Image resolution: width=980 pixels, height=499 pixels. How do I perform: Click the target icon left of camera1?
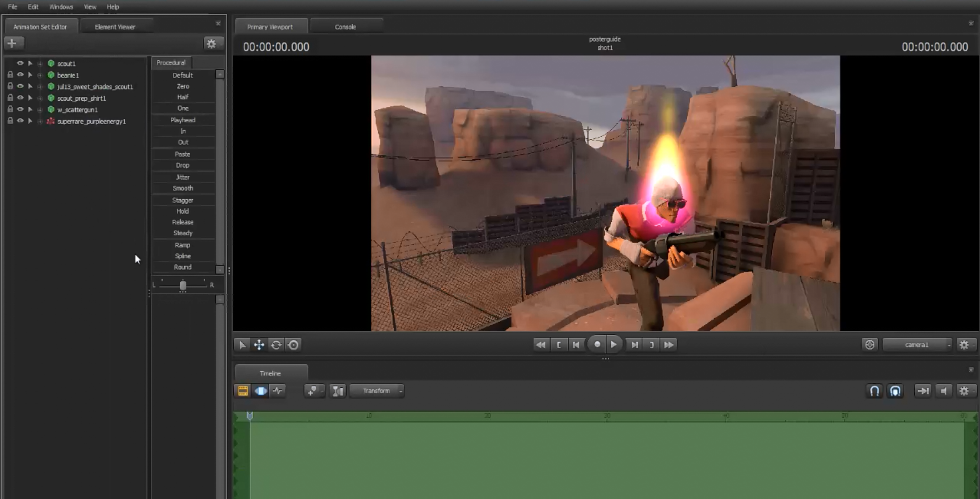(x=870, y=345)
